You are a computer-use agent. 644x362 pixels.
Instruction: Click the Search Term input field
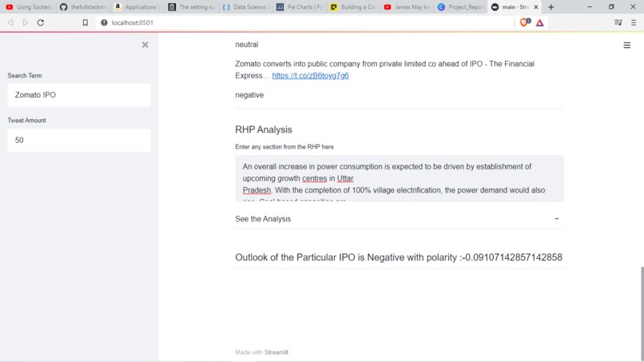click(x=79, y=95)
